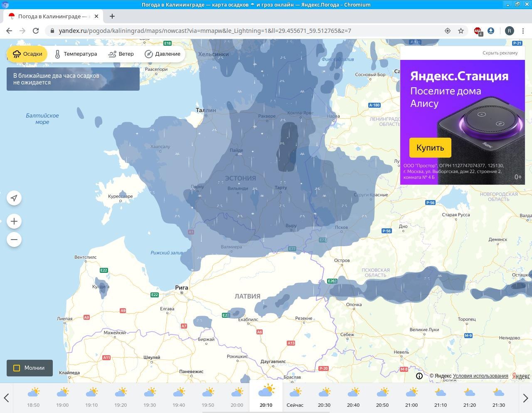Click Курессааре town label on map
This screenshot has height=413, width=532.
[121, 196]
